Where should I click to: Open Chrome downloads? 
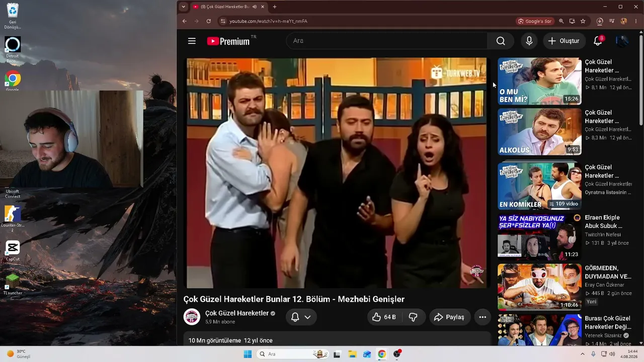pyautogui.click(x=600, y=21)
